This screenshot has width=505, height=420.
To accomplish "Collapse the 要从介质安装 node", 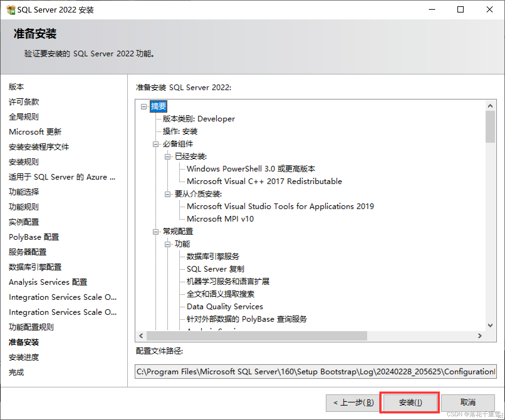I will 168,194.
